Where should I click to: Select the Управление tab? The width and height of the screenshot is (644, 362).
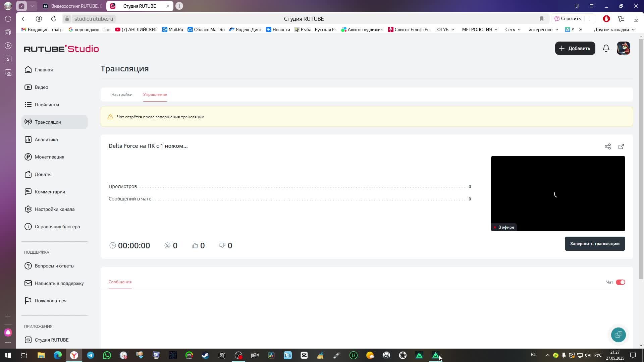155,95
